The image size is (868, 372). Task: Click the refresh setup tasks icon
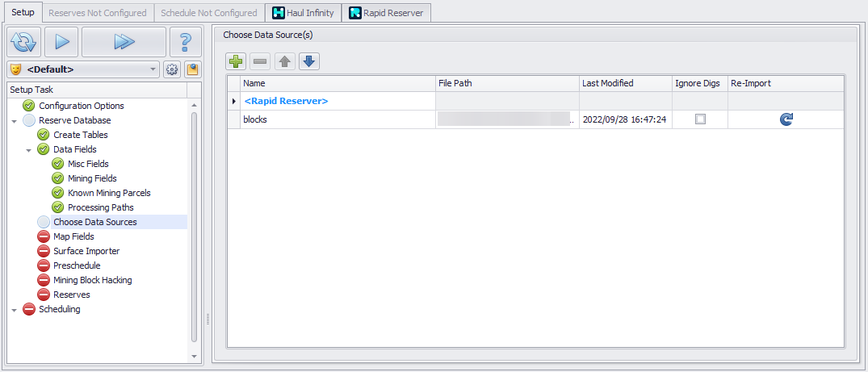click(23, 41)
